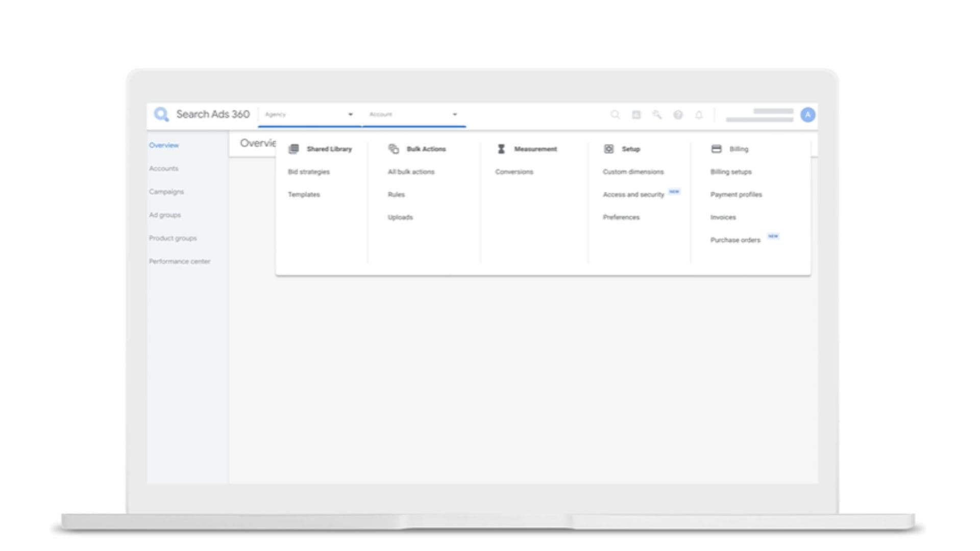The image size is (980, 551).
Task: Click the Search Ads 360 logo icon
Action: 161,114
